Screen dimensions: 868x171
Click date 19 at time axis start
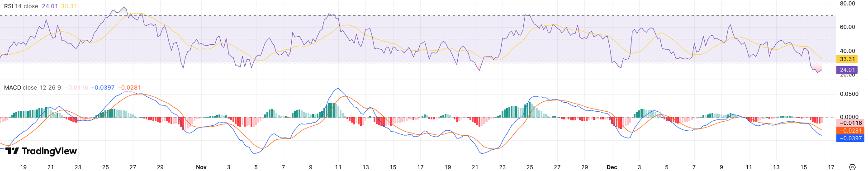tap(24, 167)
